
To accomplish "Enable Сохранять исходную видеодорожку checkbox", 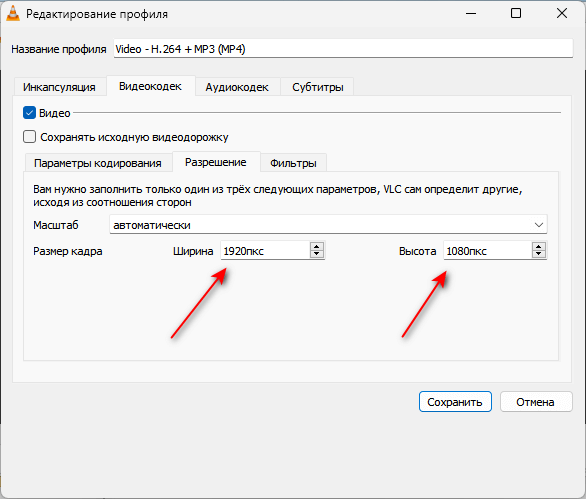I will coord(30,137).
